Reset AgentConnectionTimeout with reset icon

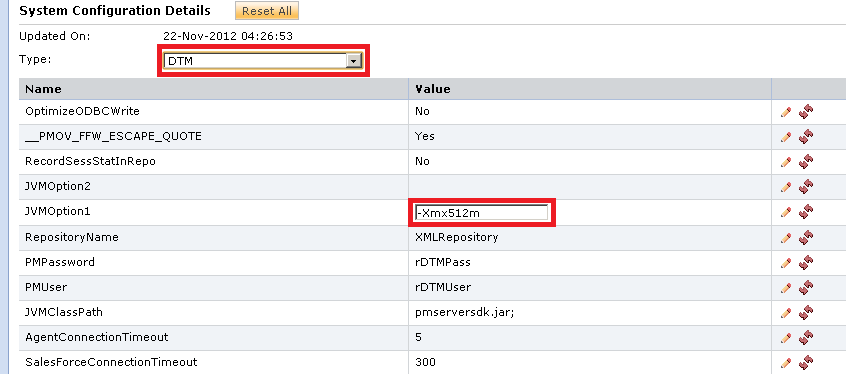[x=806, y=338]
